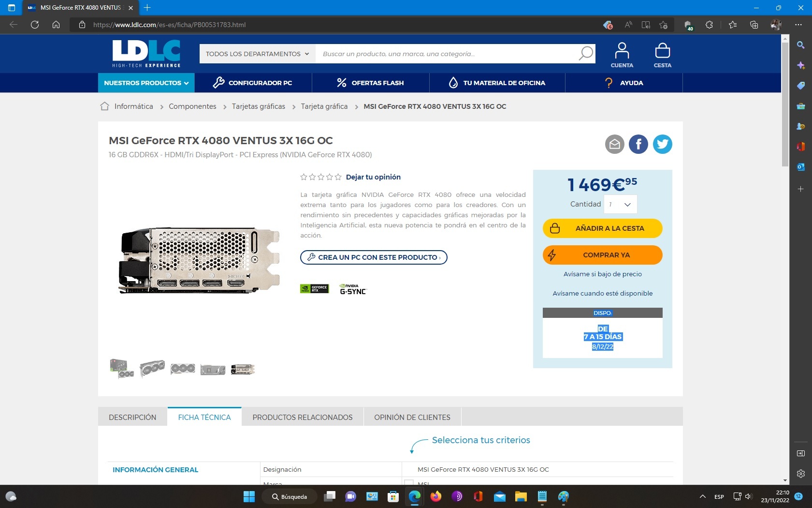Screen dimensions: 812x508
Task: Click the Comprar ya button
Action: click(602, 255)
